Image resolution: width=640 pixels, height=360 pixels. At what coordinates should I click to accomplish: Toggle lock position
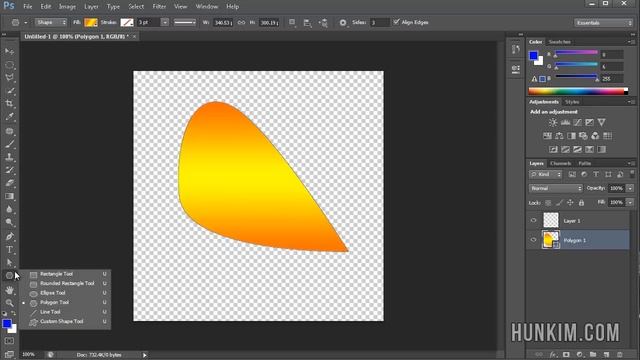(570, 202)
